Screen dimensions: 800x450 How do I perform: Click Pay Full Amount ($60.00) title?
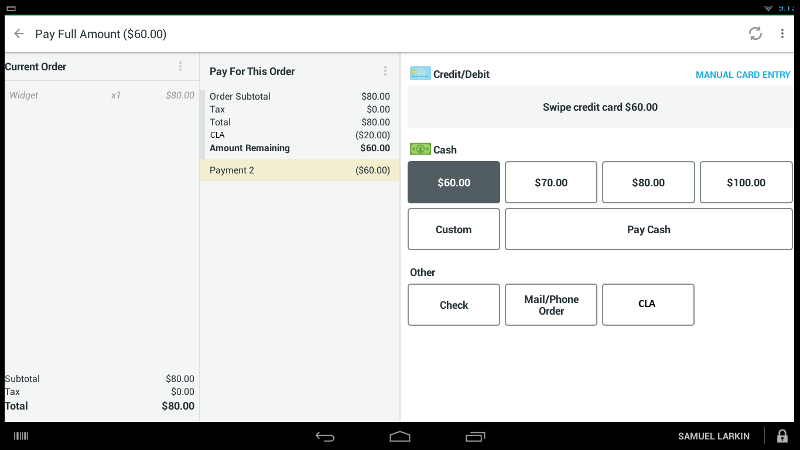pyautogui.click(x=101, y=34)
